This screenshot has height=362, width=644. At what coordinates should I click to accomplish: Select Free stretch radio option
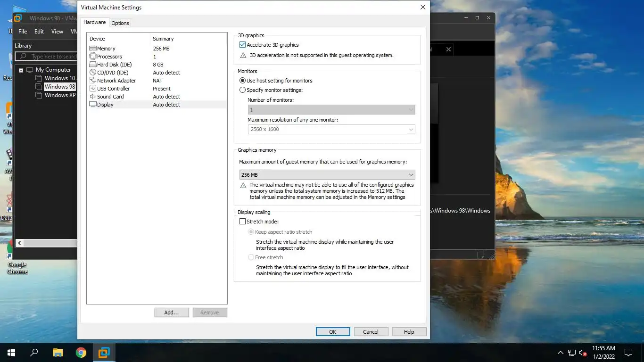pyautogui.click(x=251, y=257)
